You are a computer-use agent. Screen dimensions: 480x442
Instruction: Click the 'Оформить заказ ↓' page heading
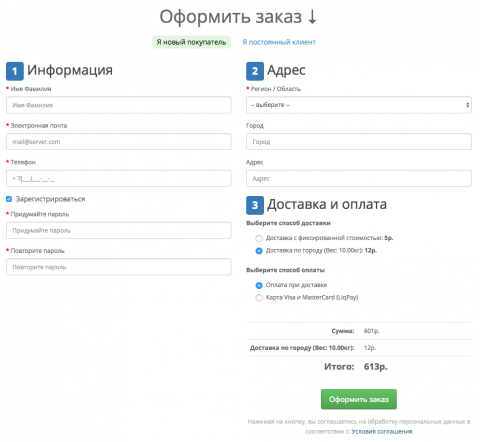point(238,17)
